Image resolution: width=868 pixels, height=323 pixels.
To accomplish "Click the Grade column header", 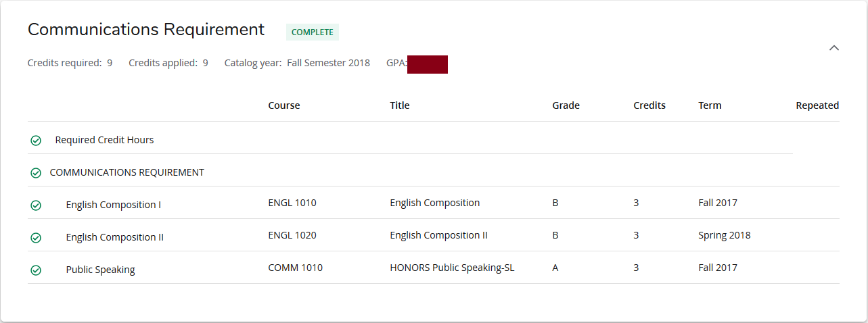I will (566, 105).
